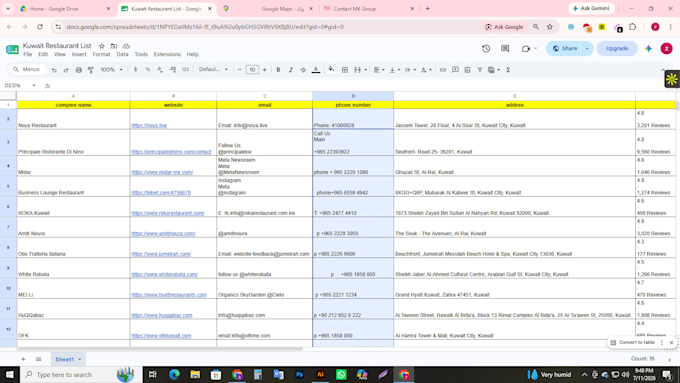Activate the paint format tool
Viewport: 680px width, 383px height.
tap(91, 70)
